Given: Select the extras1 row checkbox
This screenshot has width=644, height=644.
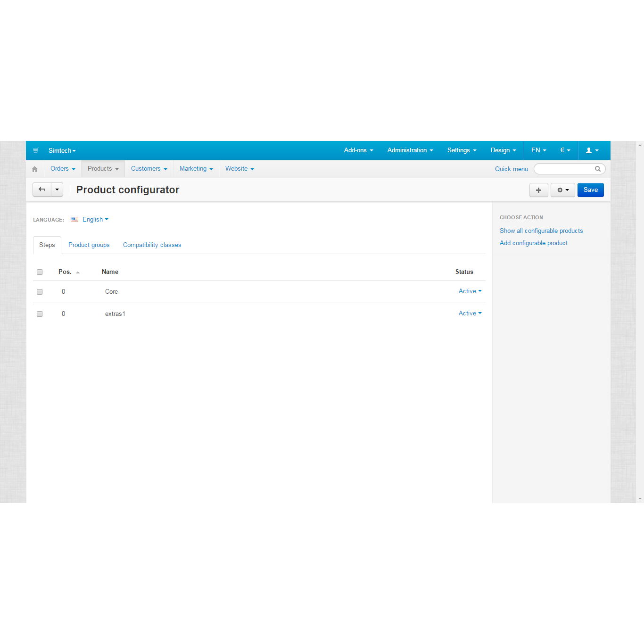Looking at the screenshot, I should [40, 314].
